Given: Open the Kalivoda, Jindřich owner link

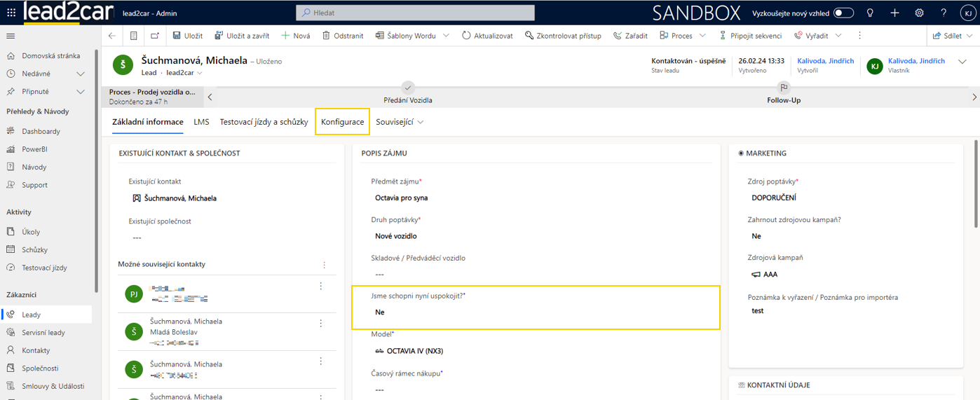Looking at the screenshot, I should tap(916, 61).
